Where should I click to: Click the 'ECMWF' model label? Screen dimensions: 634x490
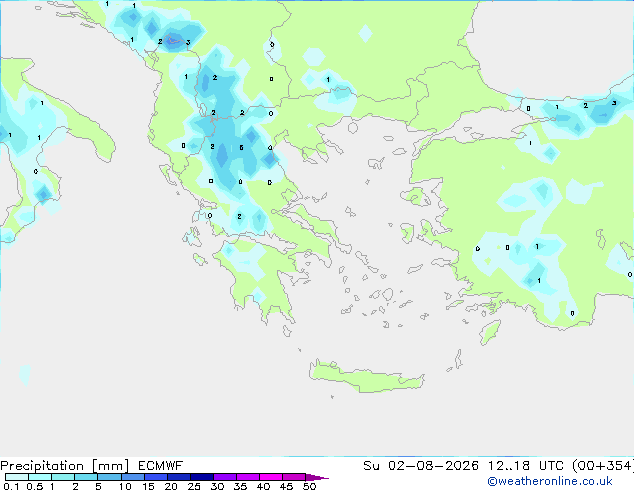pos(161,466)
